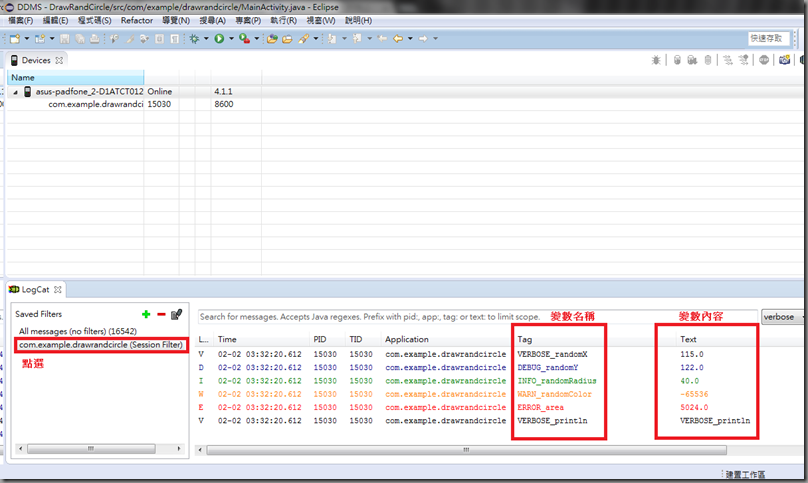Image resolution: width=808 pixels, height=483 pixels.
Task: Open the verbose log level dropdown
Action: (782, 317)
